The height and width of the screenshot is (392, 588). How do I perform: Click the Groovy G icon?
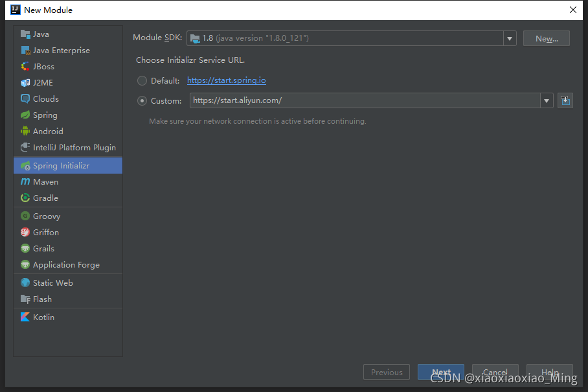(x=25, y=216)
